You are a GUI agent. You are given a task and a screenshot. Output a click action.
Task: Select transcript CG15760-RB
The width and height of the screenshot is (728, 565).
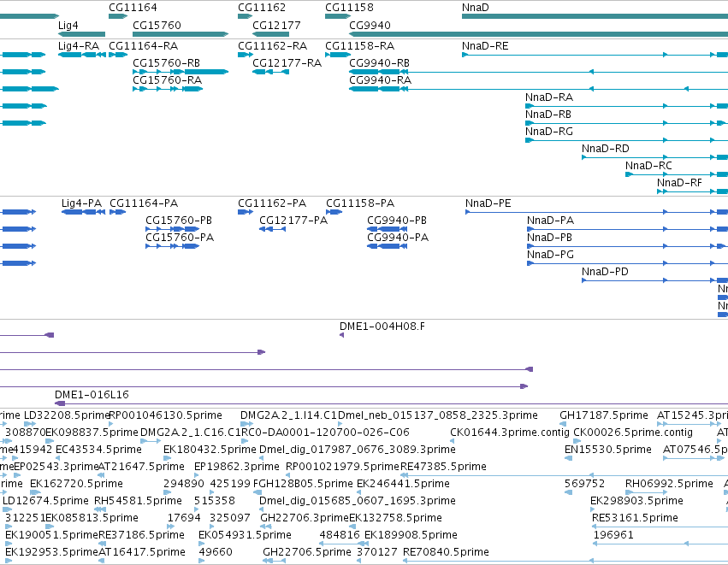click(181, 72)
